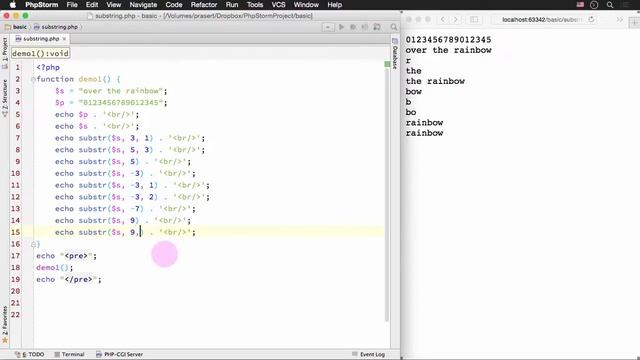Open the PHP-CGI Server tool window

[119, 354]
